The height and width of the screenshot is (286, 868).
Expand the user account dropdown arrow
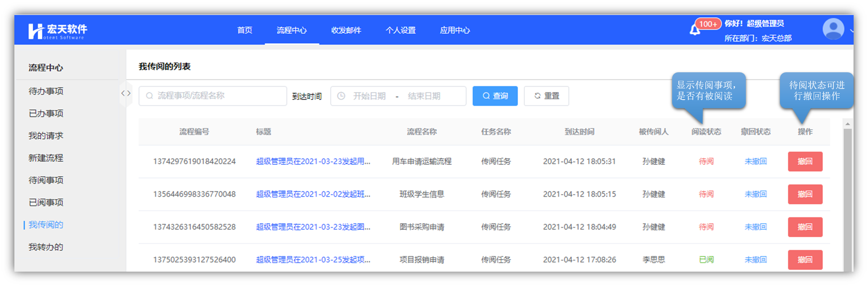[x=850, y=31]
